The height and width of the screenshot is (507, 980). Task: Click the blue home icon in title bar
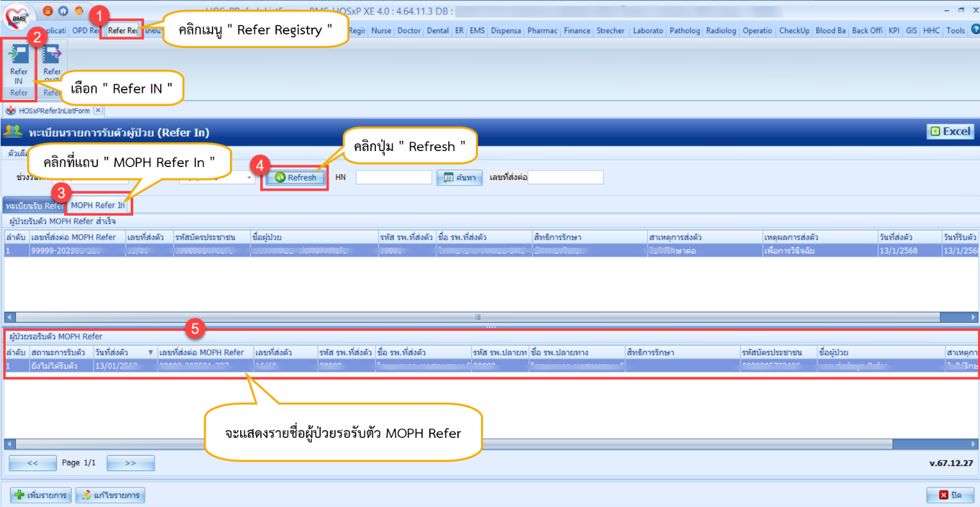[63, 11]
